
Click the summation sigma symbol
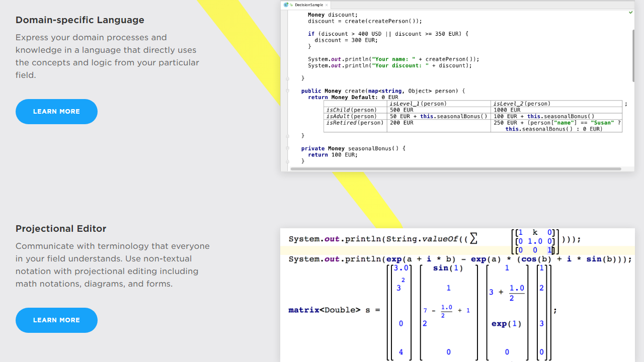(x=473, y=239)
